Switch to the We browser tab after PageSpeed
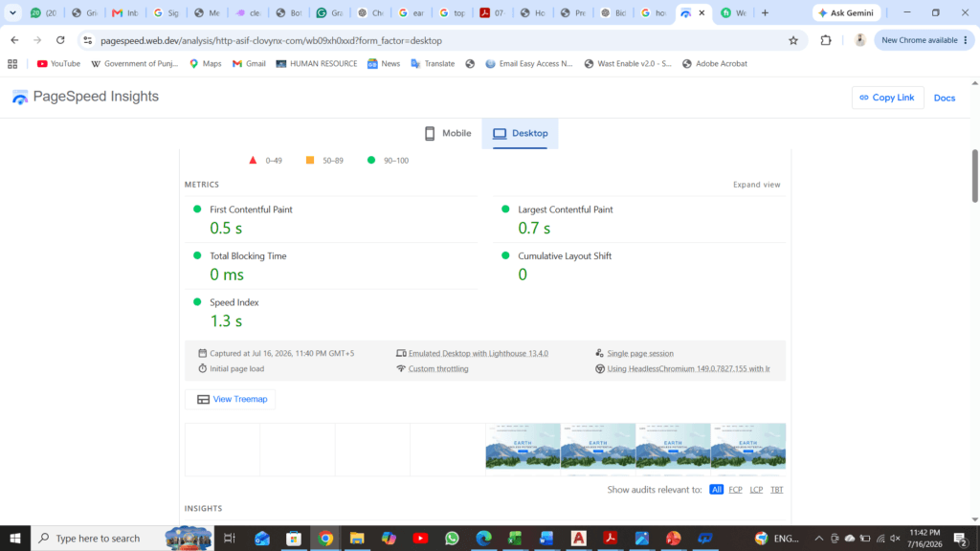 (x=733, y=12)
